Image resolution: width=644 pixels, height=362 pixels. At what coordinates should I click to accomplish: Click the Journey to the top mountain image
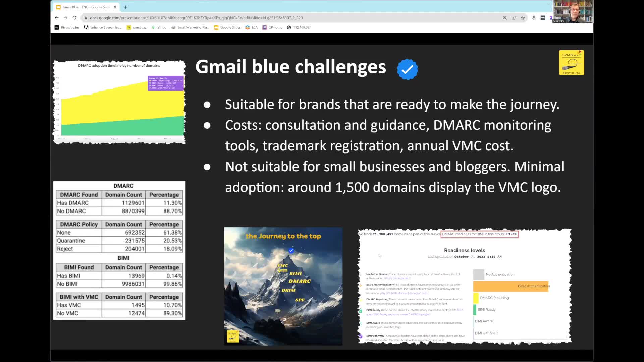click(283, 286)
